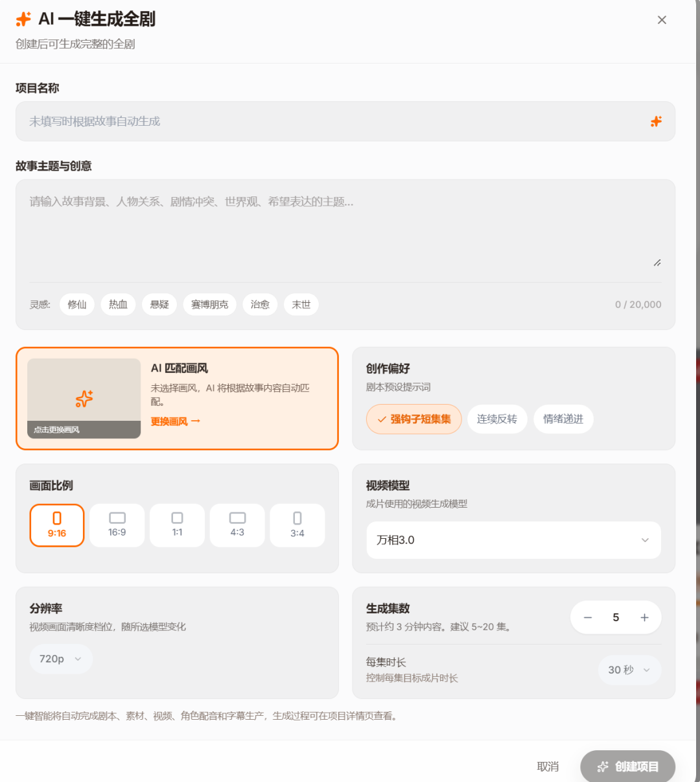Image resolution: width=700 pixels, height=782 pixels.
Task: Click the character counter 0 / 20,000
Action: [638, 304]
